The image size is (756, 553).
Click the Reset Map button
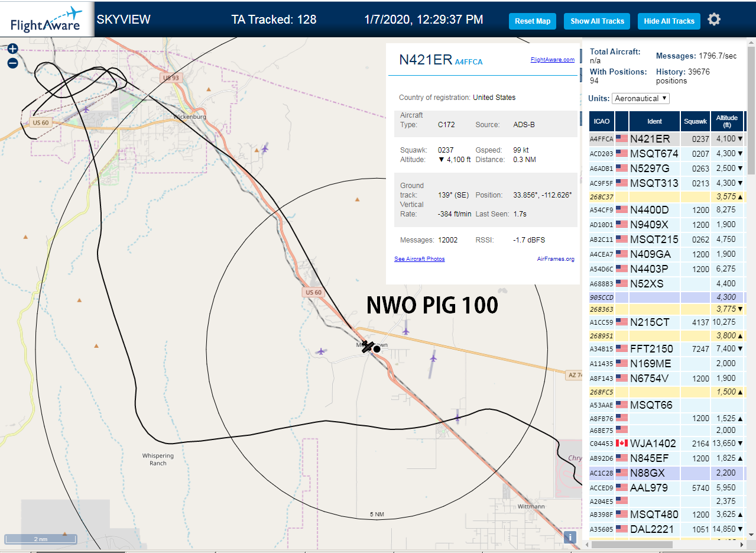coord(533,21)
